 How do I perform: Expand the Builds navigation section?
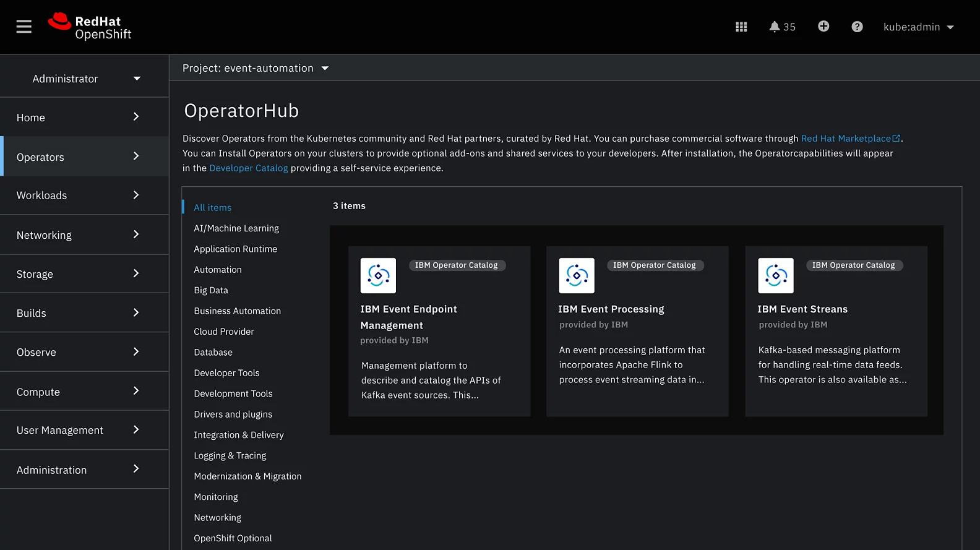(x=84, y=313)
